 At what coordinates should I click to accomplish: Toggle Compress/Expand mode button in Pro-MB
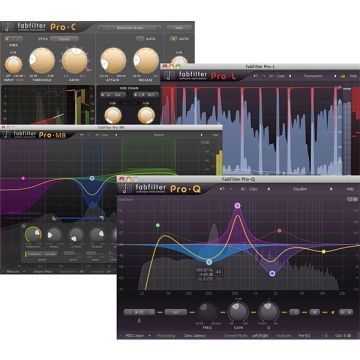pos(41,254)
